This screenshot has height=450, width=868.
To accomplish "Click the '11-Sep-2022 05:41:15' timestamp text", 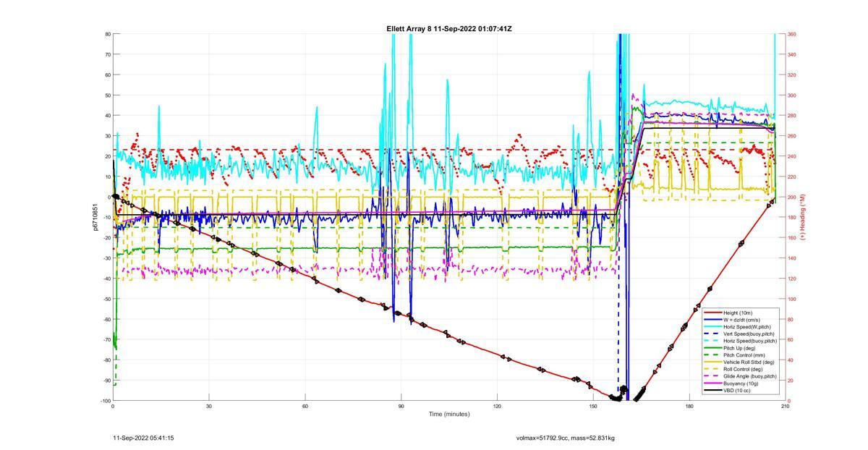I will tap(143, 438).
